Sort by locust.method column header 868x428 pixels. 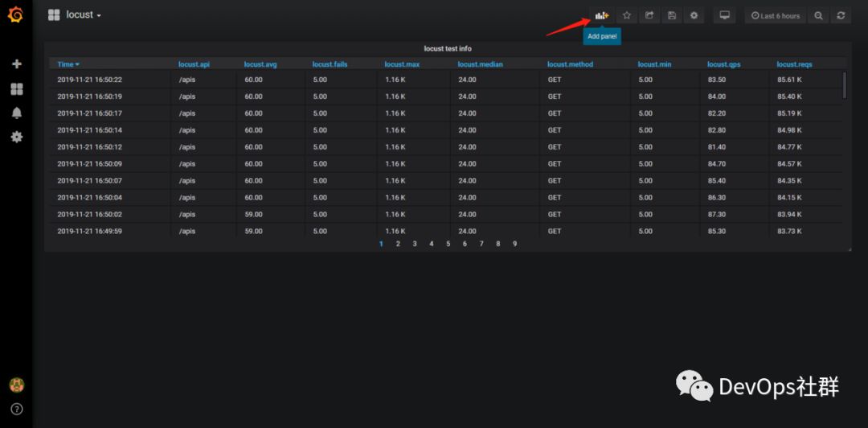[x=570, y=64]
